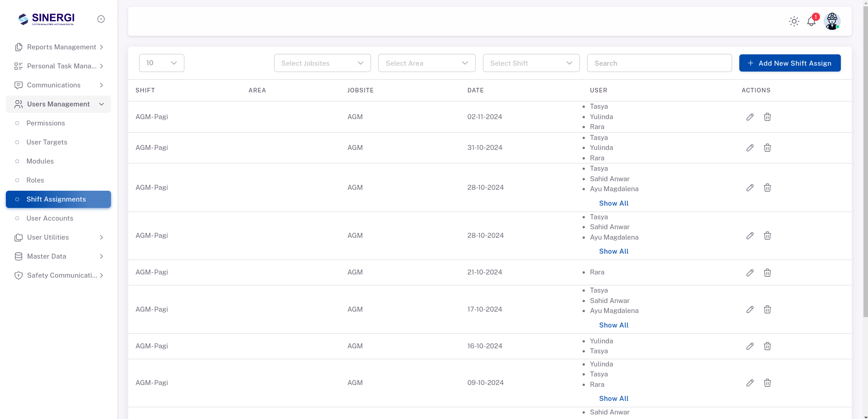The width and height of the screenshot is (868, 419).
Task: Open the Select Jobsites dropdown
Action: pos(323,63)
